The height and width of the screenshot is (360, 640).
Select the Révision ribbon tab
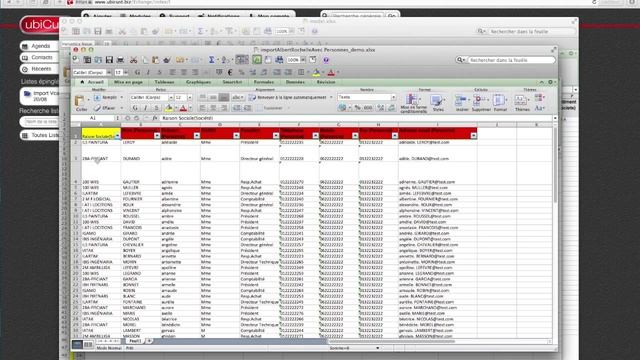(326, 82)
